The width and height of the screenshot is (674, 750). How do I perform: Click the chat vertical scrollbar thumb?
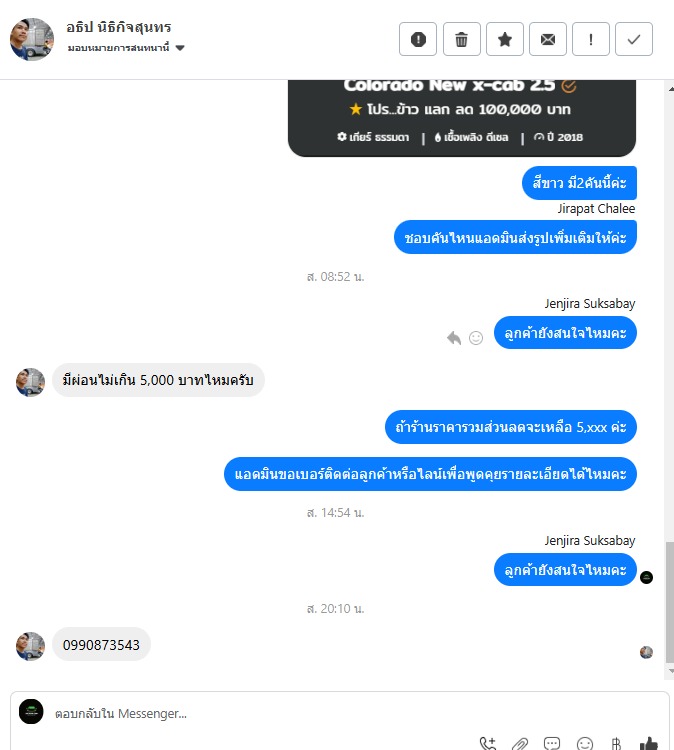[x=670, y=602]
